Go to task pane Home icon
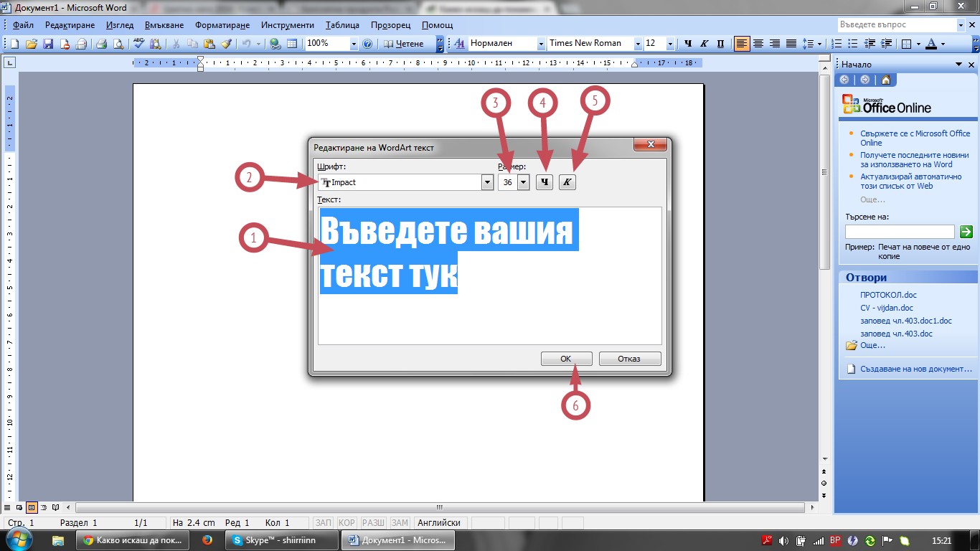This screenshot has height=551, width=980. (886, 80)
